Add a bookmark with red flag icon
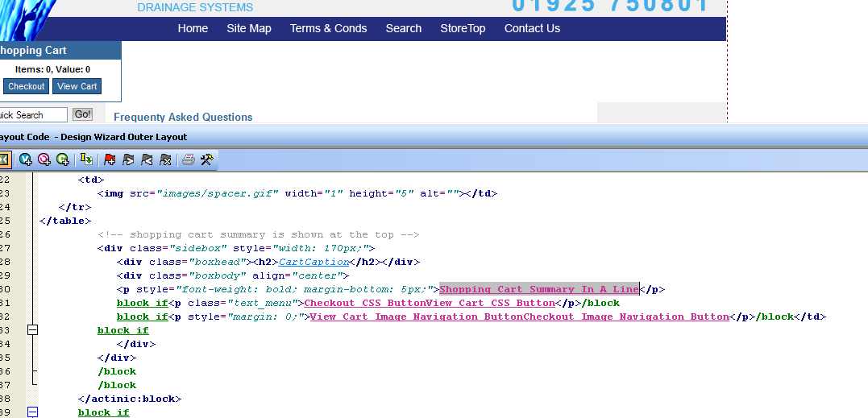Screen dimensions: 868x418 coord(110,159)
